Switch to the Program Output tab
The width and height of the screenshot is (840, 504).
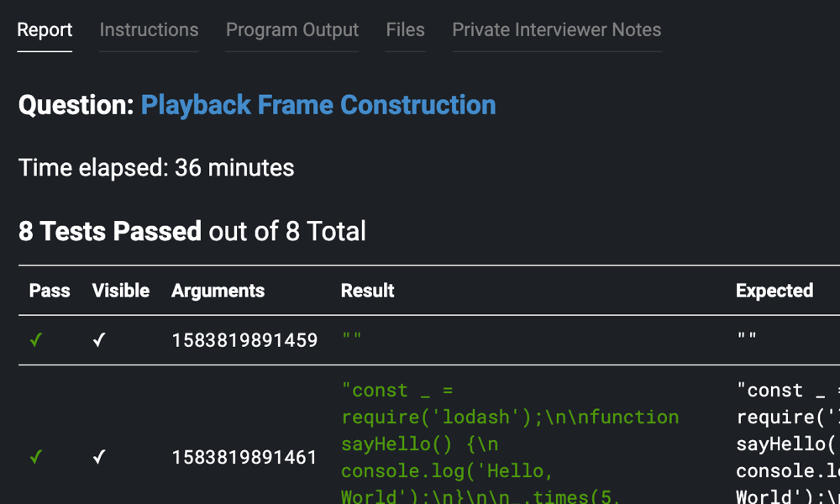point(291,30)
